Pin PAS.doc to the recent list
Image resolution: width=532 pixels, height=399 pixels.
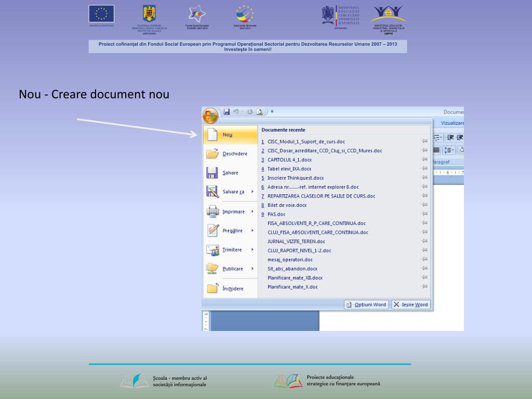(424, 214)
